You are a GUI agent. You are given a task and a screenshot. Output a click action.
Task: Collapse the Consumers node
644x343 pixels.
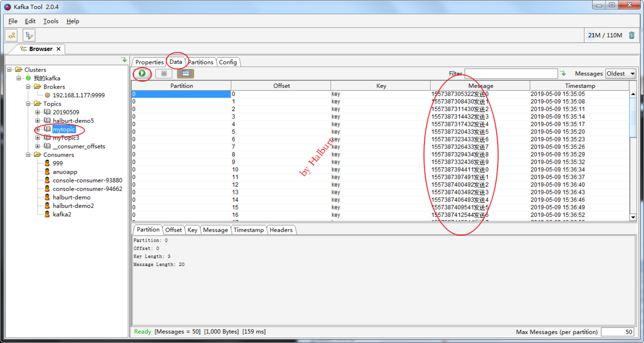coord(28,155)
